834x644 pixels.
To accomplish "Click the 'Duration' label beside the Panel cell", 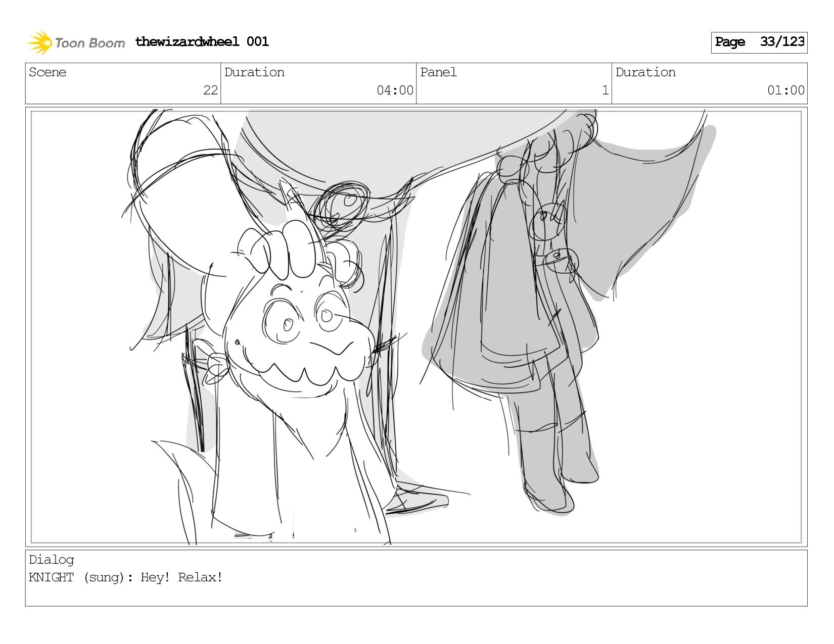I will pos(645,72).
